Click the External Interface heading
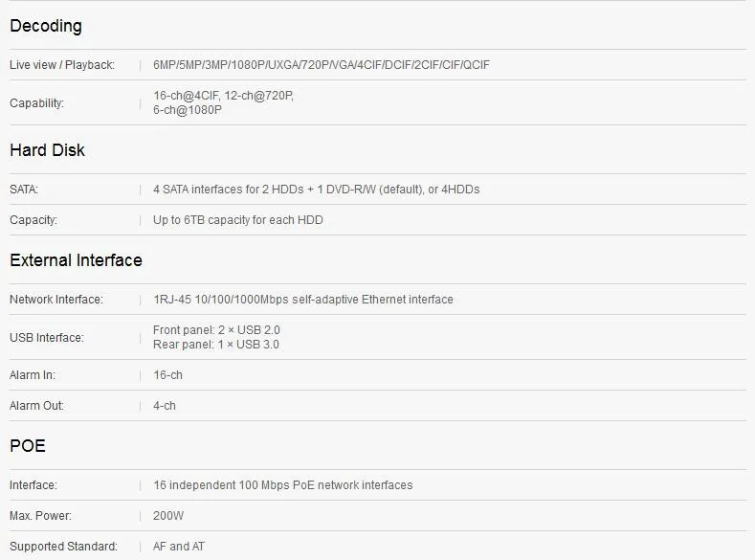Screen dimensions: 755x560 [77, 260]
